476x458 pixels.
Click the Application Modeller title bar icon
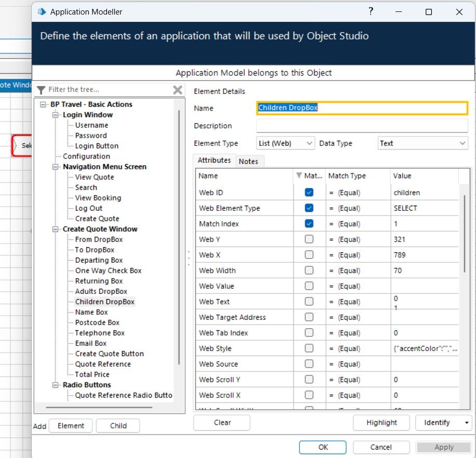(x=42, y=11)
